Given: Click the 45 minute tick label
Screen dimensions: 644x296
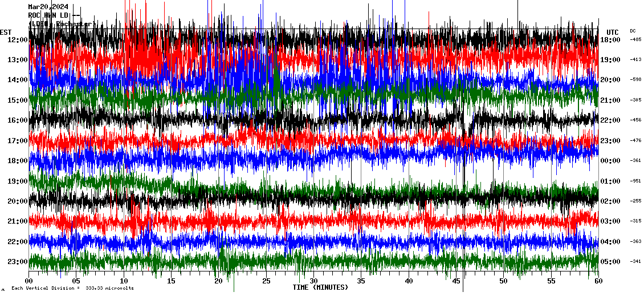Looking at the screenshot, I should 456,281.
